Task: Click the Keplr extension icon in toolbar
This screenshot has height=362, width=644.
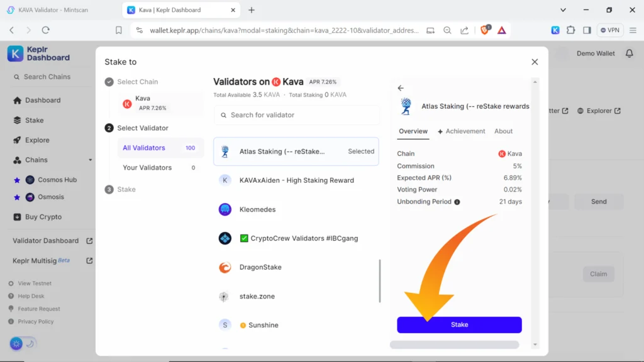Action: pyautogui.click(x=555, y=30)
